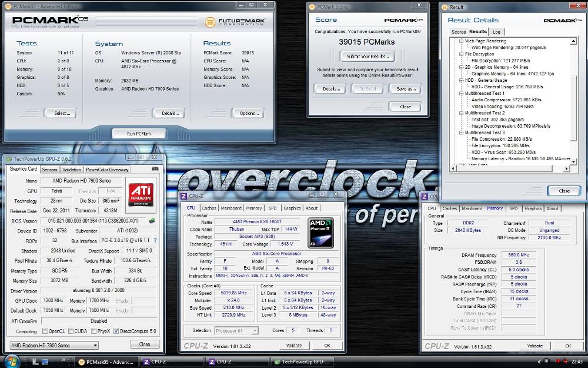Click the ATI Radeon logo in GPU-Z
Image resolution: width=588 pixels, height=368 pixels.
[141, 194]
